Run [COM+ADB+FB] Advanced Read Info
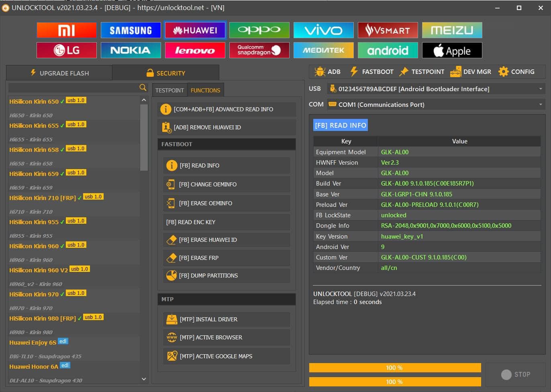This screenshot has width=551, height=392. (227, 109)
